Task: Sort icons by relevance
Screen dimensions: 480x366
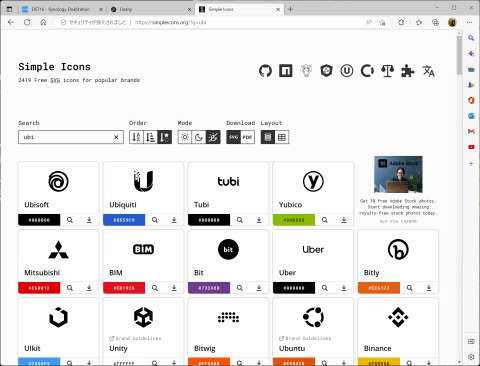Action: [165, 137]
